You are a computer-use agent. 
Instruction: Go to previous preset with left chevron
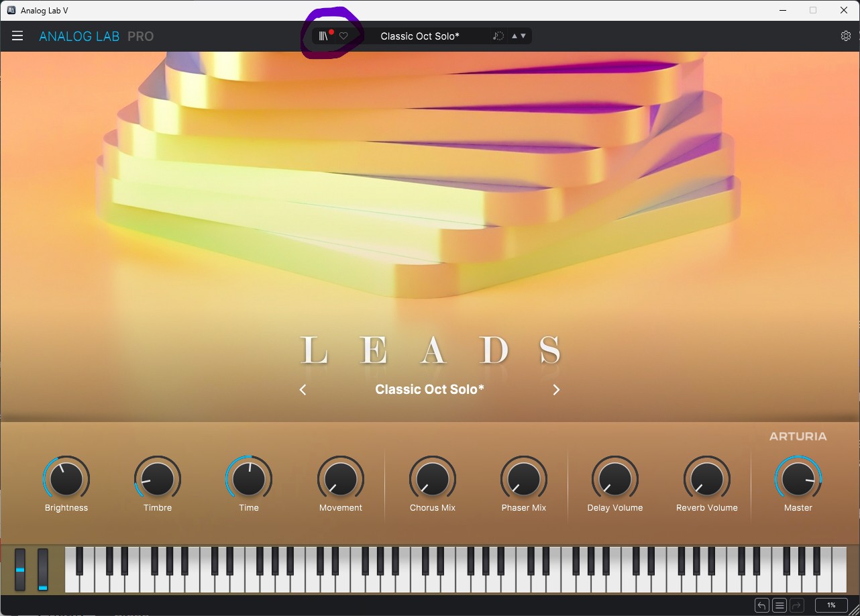[303, 390]
